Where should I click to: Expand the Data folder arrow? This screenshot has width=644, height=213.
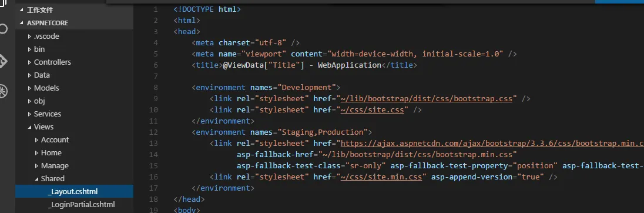(29, 75)
